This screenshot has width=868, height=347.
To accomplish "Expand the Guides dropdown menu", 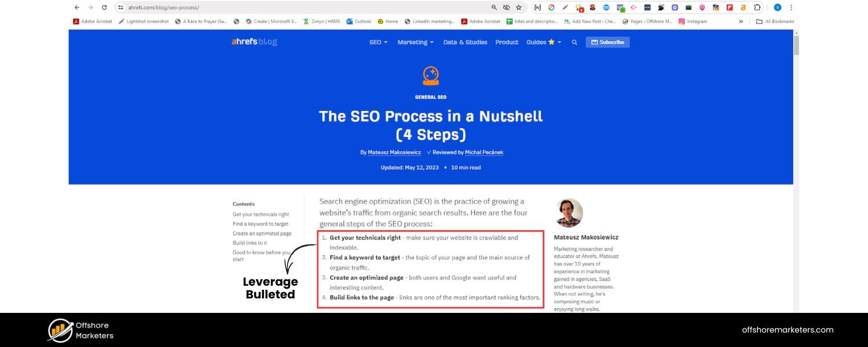I will tap(543, 42).
